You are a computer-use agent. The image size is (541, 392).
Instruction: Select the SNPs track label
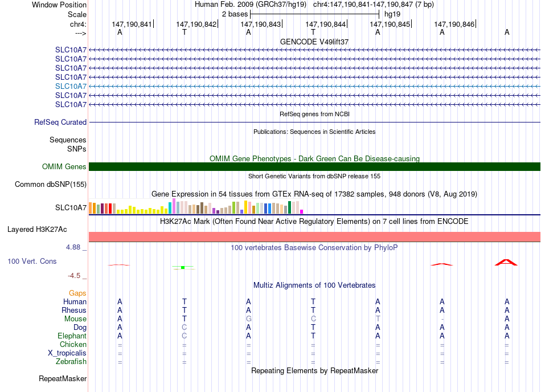point(77,149)
